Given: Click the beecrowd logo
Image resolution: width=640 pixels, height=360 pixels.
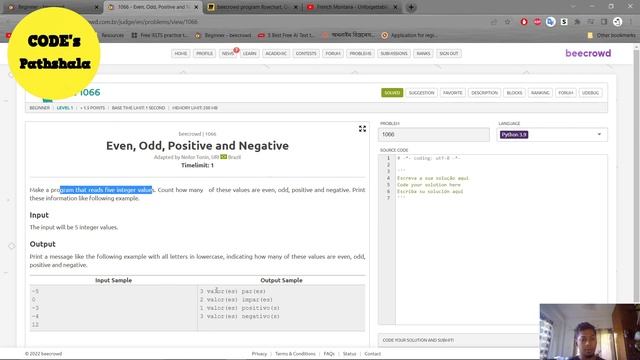Looking at the screenshot, I should [588, 53].
